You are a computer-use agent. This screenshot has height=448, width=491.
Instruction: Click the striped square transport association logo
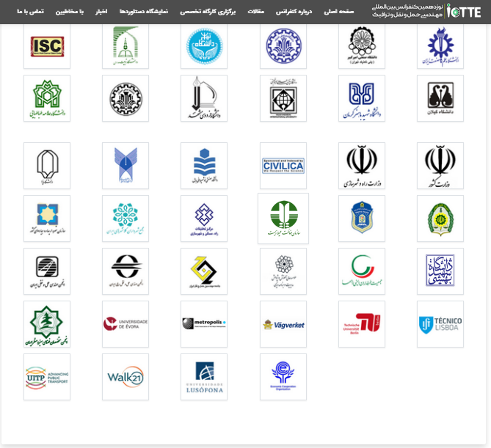point(47,271)
